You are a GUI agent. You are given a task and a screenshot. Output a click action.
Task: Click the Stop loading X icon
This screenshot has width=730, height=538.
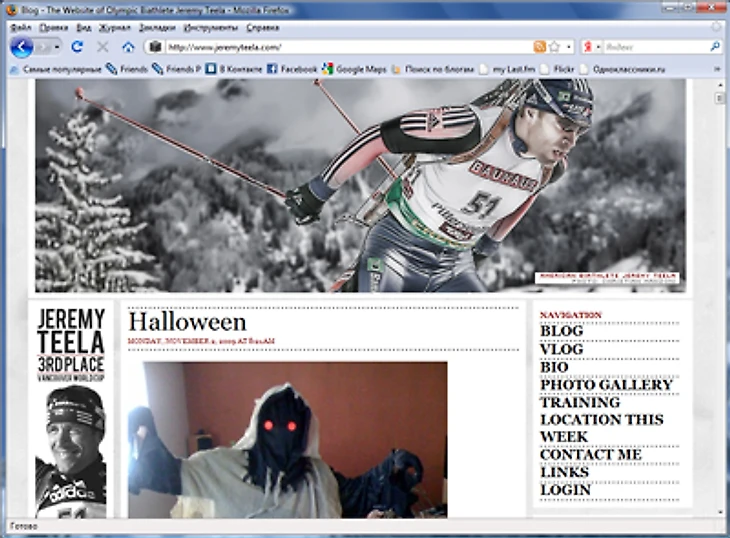click(x=102, y=47)
